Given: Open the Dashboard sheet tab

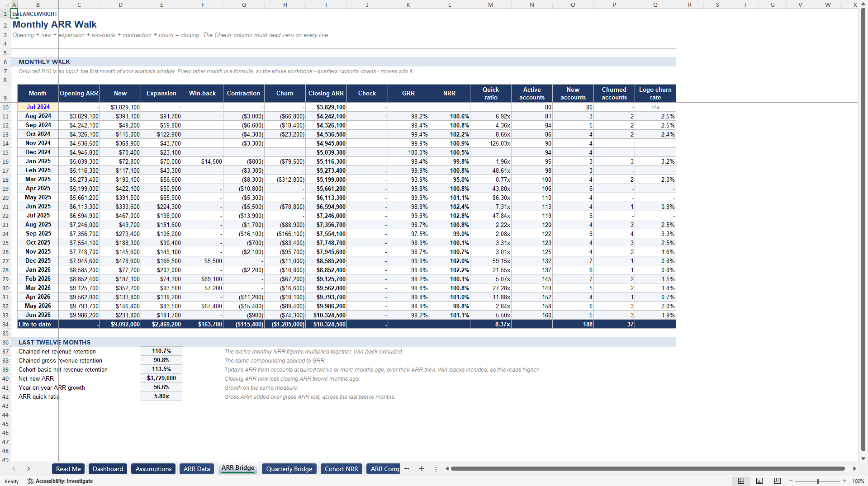Looking at the screenshot, I should [108, 469].
